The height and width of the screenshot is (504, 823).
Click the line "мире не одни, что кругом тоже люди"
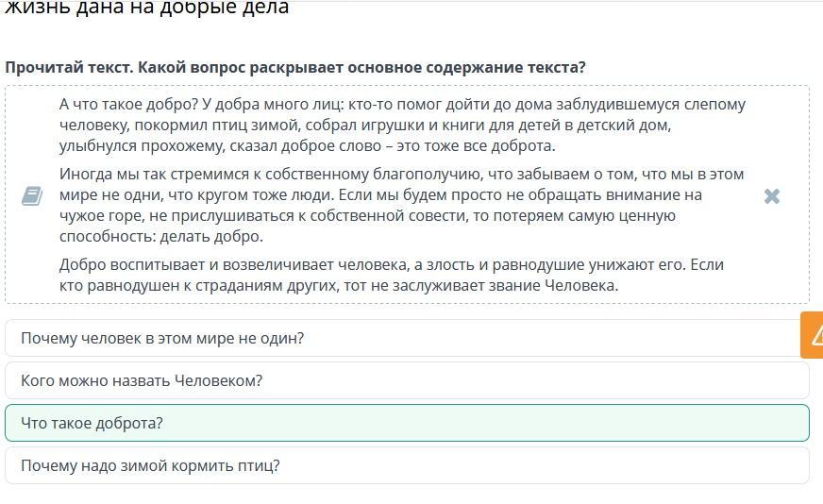pos(380,194)
